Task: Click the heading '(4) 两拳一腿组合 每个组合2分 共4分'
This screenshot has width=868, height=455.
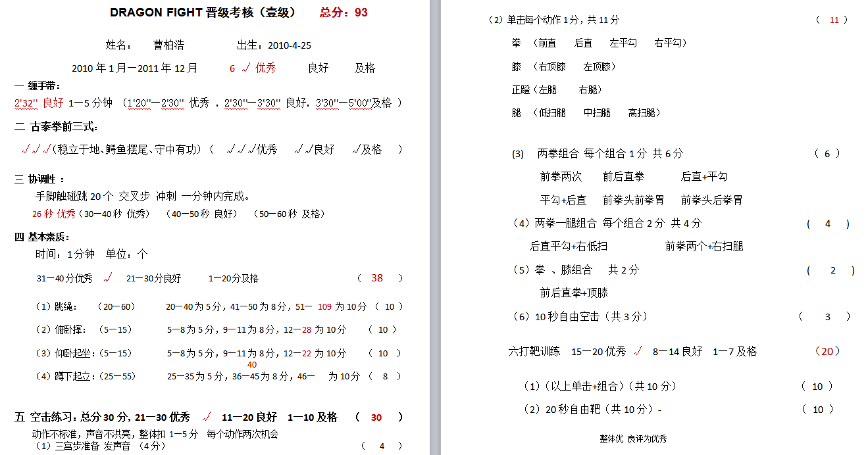Action: pyautogui.click(x=607, y=223)
